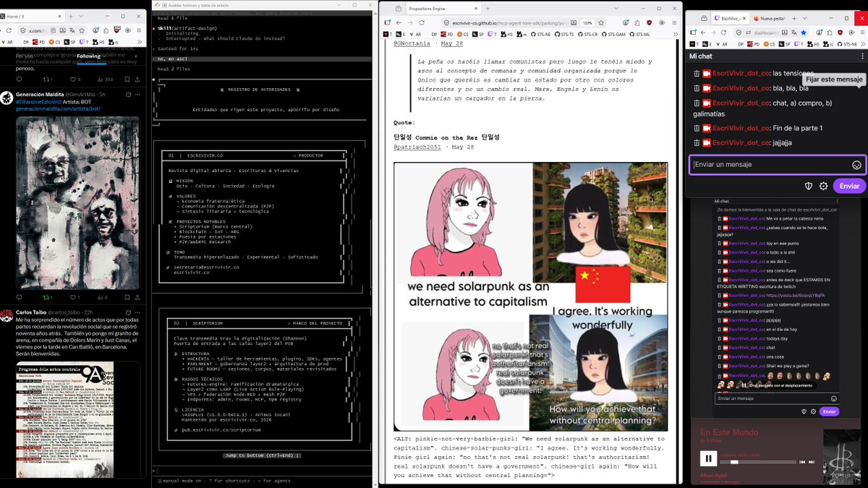This screenshot has width=868, height=488.
Task: Expand overflow bookmarks in X window
Action: point(140,42)
